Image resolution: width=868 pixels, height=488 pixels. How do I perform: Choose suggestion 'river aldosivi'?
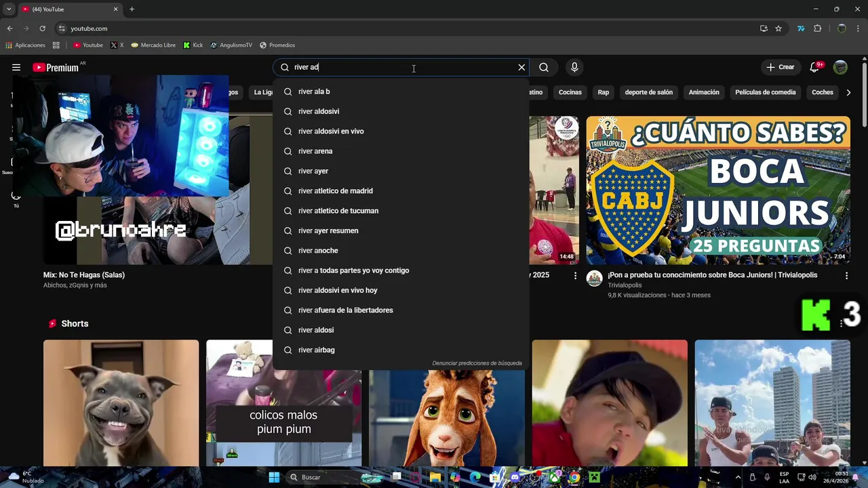click(x=401, y=111)
